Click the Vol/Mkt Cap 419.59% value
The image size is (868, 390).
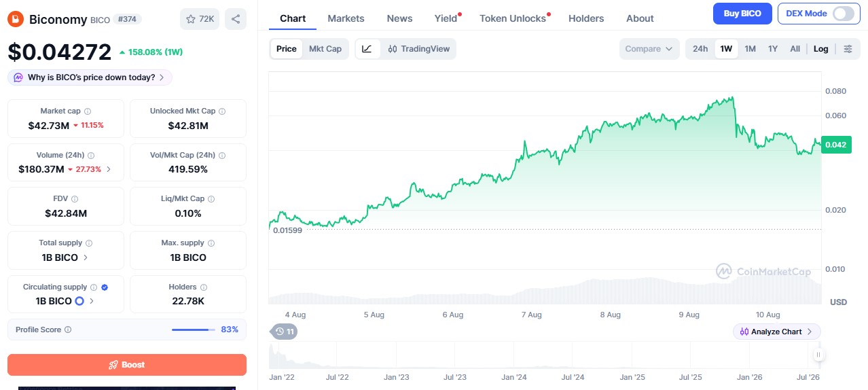point(188,169)
